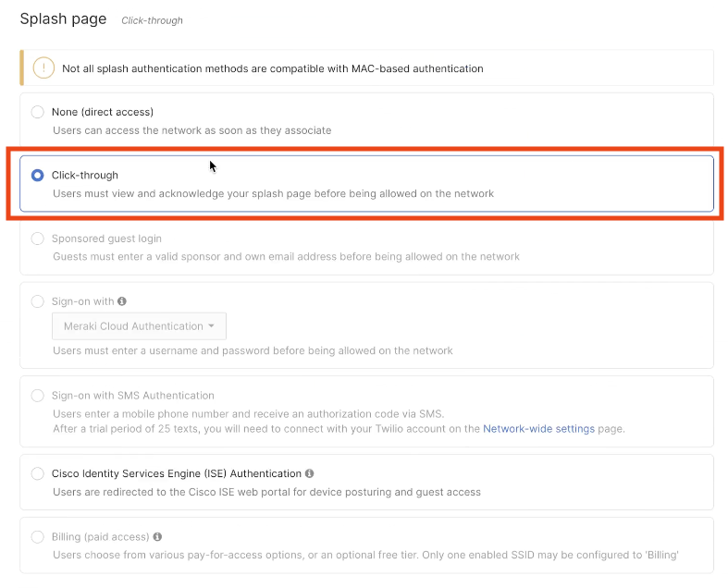The image size is (728, 588).
Task: Open the Meraki Cloud Authentication dropdown
Action: coord(139,326)
